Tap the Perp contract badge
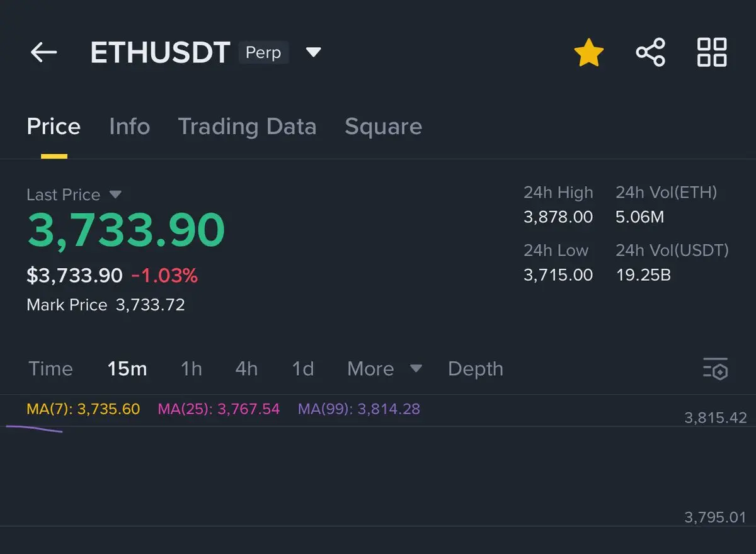 point(263,52)
